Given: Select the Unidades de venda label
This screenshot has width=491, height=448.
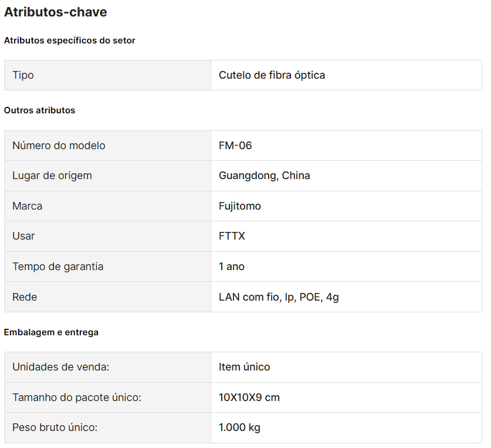Looking at the screenshot, I should pos(61,367).
